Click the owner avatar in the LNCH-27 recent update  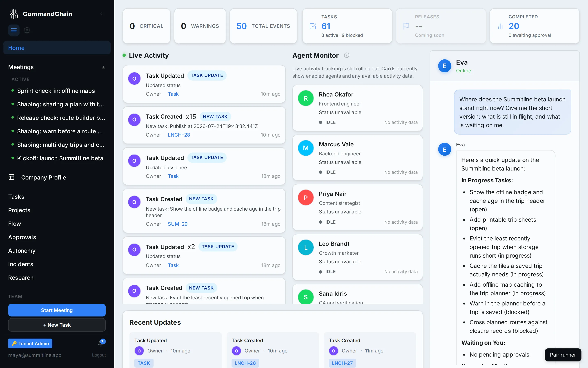pyautogui.click(x=333, y=351)
